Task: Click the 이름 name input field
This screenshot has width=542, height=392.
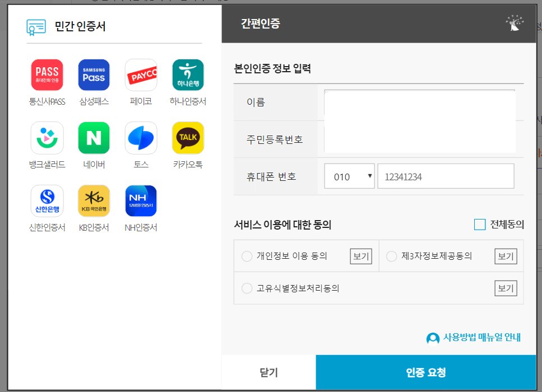Action: tap(420, 102)
